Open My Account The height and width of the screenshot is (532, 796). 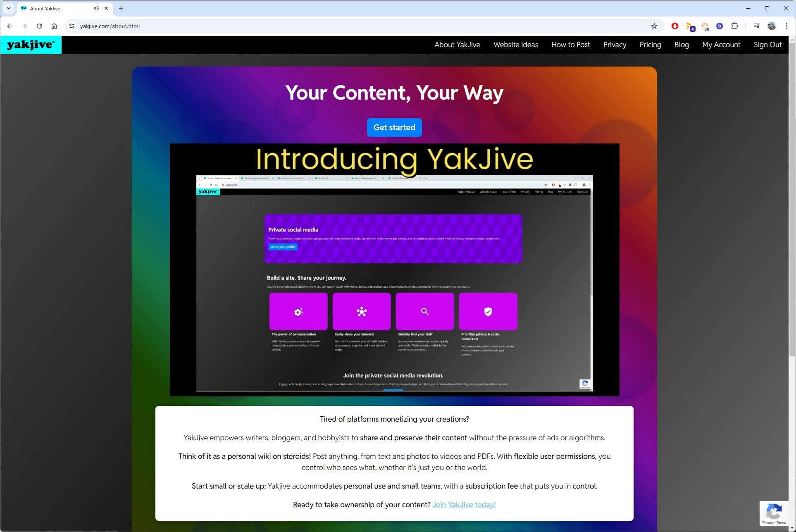(x=721, y=45)
